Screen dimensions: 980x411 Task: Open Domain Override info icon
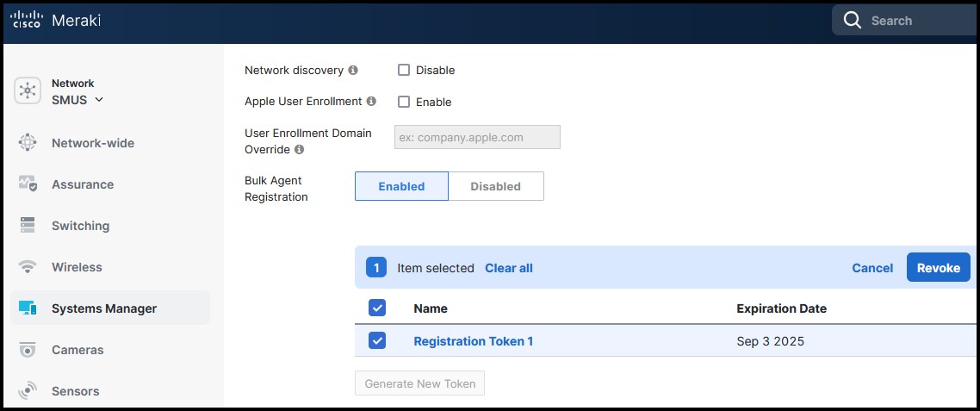click(x=300, y=150)
